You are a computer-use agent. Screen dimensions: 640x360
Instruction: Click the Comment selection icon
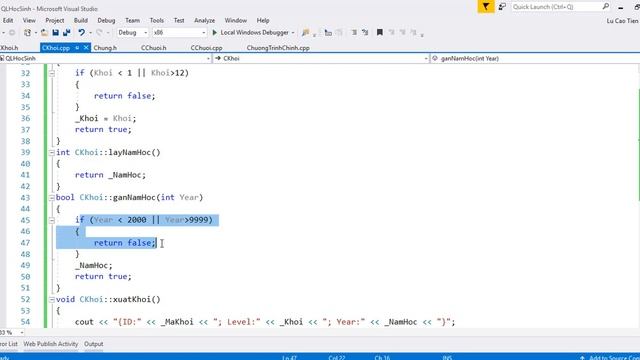(x=339, y=33)
